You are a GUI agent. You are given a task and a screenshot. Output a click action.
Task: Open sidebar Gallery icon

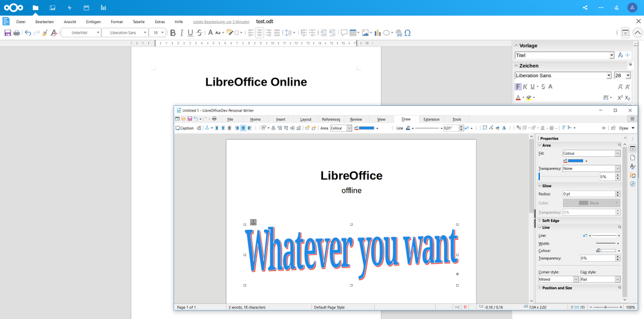[x=632, y=176]
